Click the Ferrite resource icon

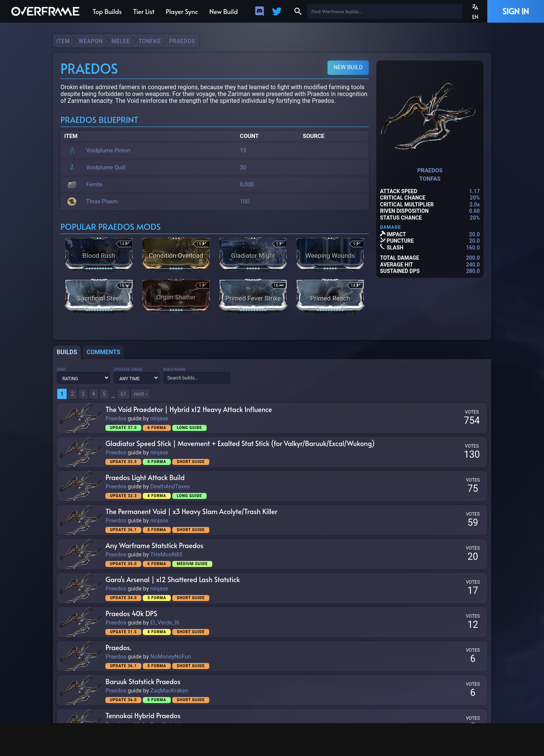(x=72, y=184)
